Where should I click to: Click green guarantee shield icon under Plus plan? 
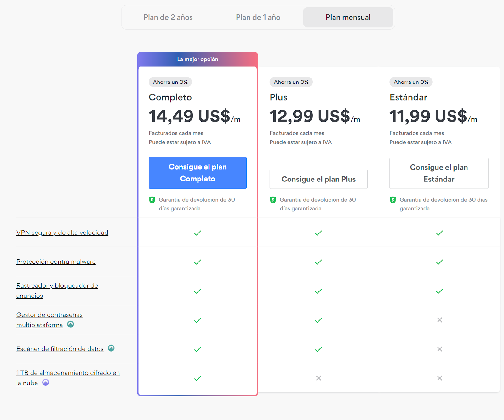[273, 200]
